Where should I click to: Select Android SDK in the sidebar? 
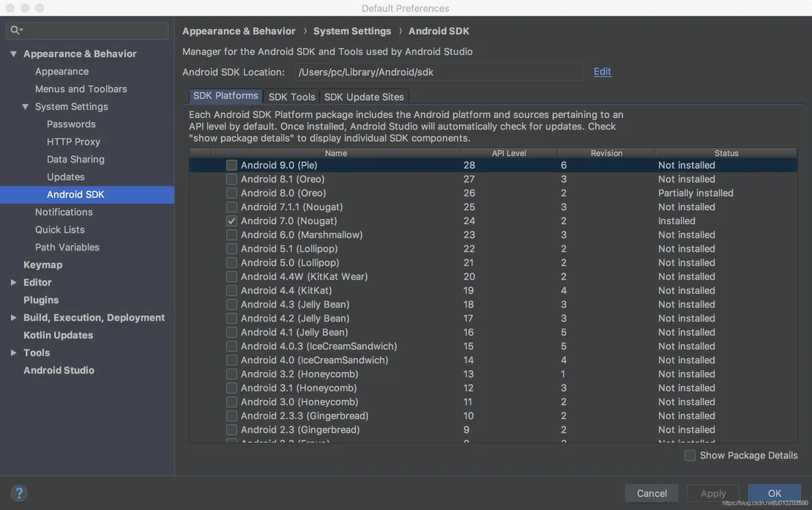coord(87,195)
